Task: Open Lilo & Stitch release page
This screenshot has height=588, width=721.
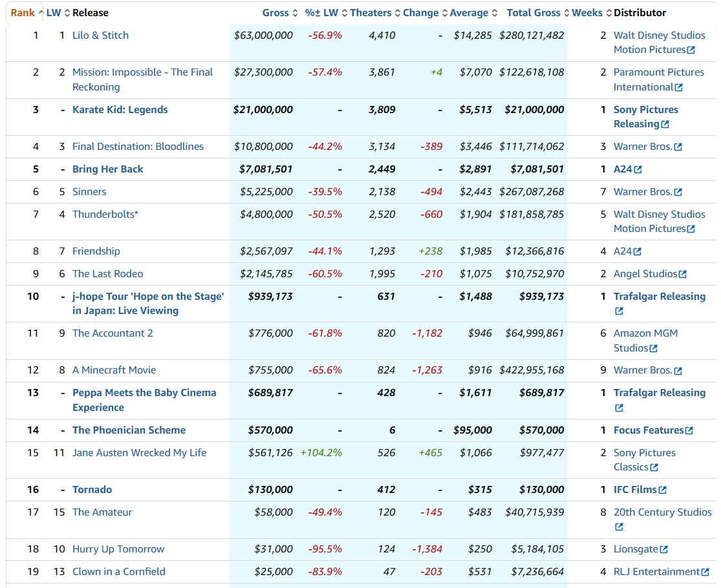Action: click(x=100, y=36)
